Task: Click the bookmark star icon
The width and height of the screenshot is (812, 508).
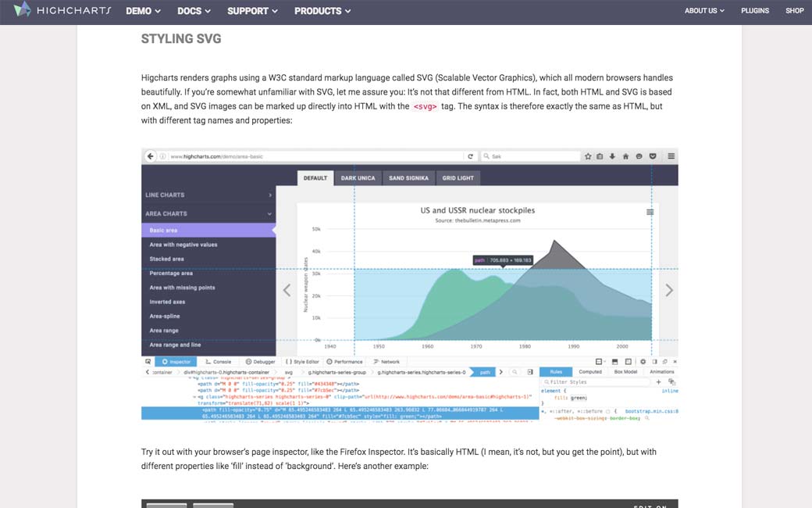Action: 588,156
